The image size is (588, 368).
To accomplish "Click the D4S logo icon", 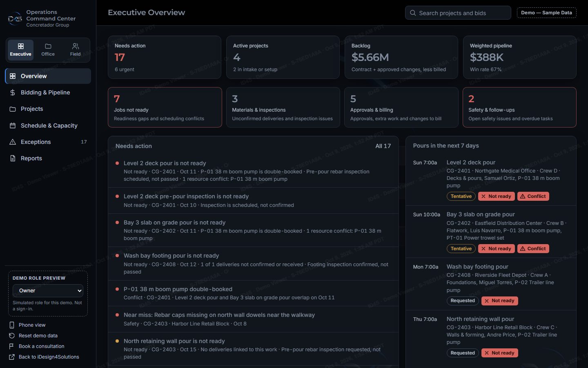I will 15,18.
